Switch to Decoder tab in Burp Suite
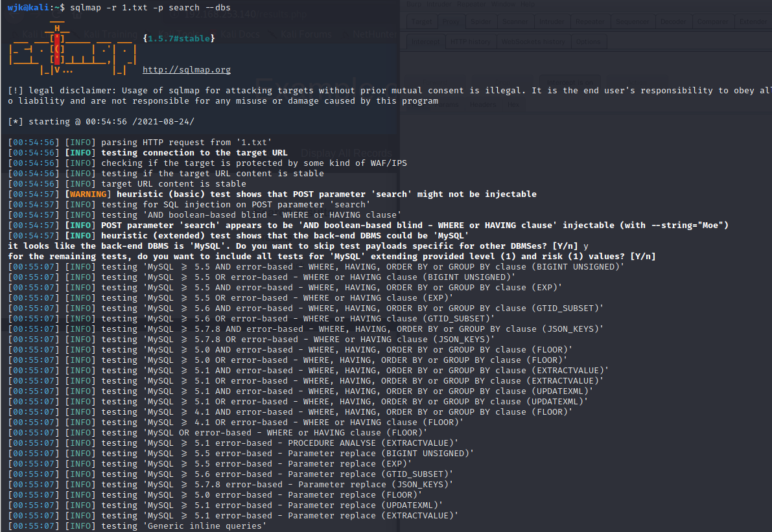This screenshot has height=532, width=772. (x=673, y=21)
